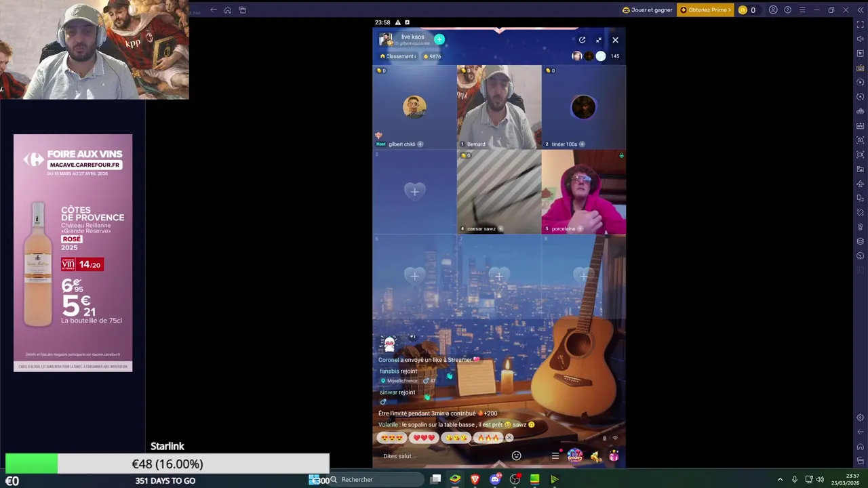Send the red hearts quick reply
Viewport: 868px width, 488px height.
pyautogui.click(x=424, y=438)
